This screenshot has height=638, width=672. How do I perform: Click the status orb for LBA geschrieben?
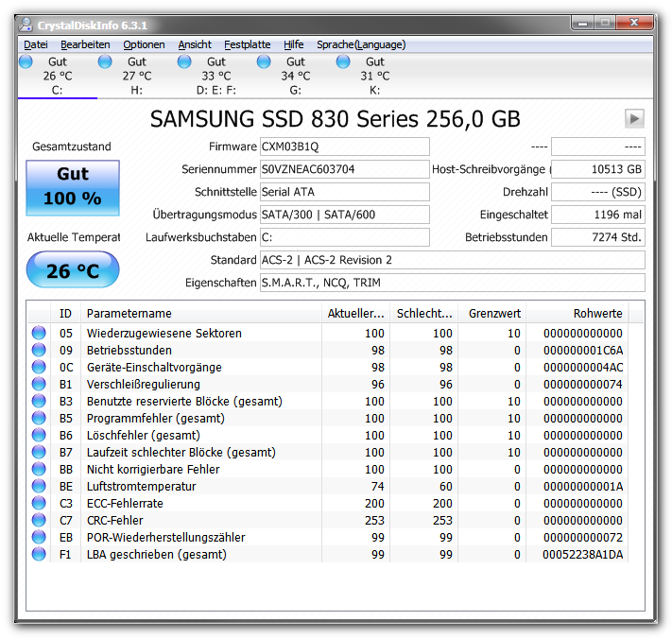click(39, 554)
